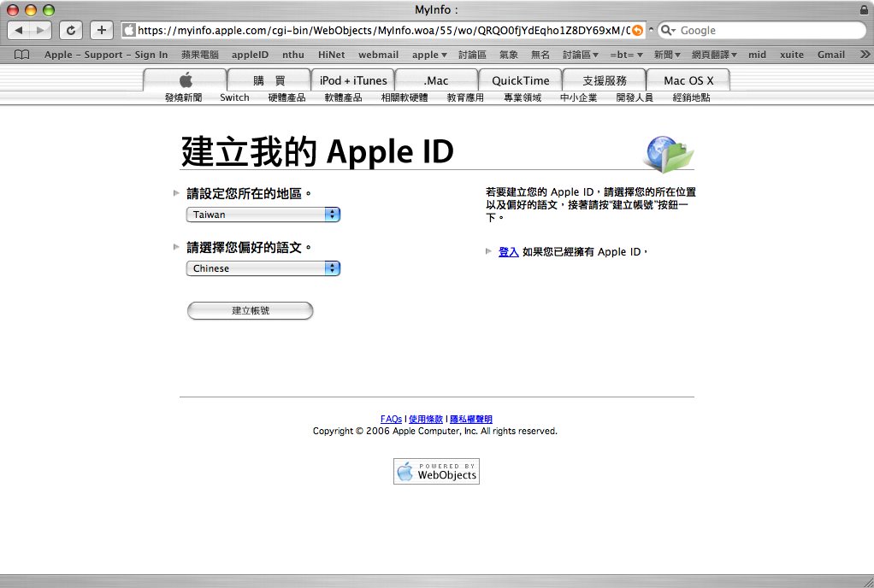Open Apple - Support - Sign In bookmark

[x=106, y=55]
